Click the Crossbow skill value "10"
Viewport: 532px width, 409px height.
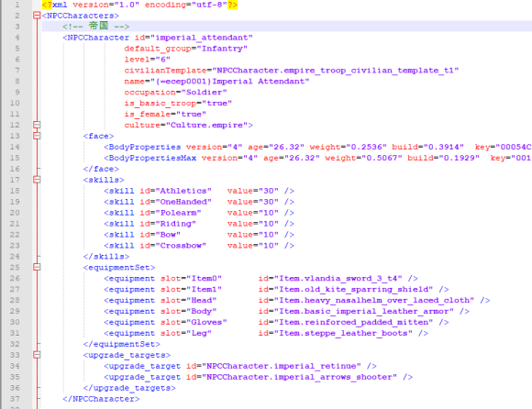click(x=268, y=246)
